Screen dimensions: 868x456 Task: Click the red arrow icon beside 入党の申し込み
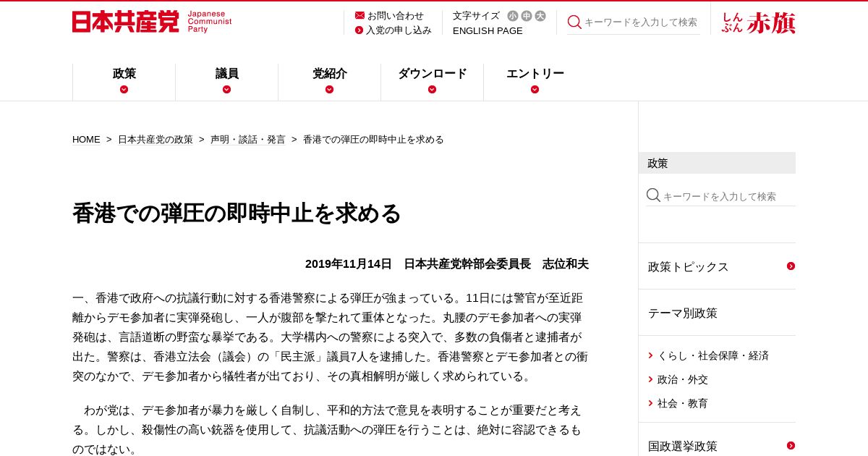click(x=359, y=30)
